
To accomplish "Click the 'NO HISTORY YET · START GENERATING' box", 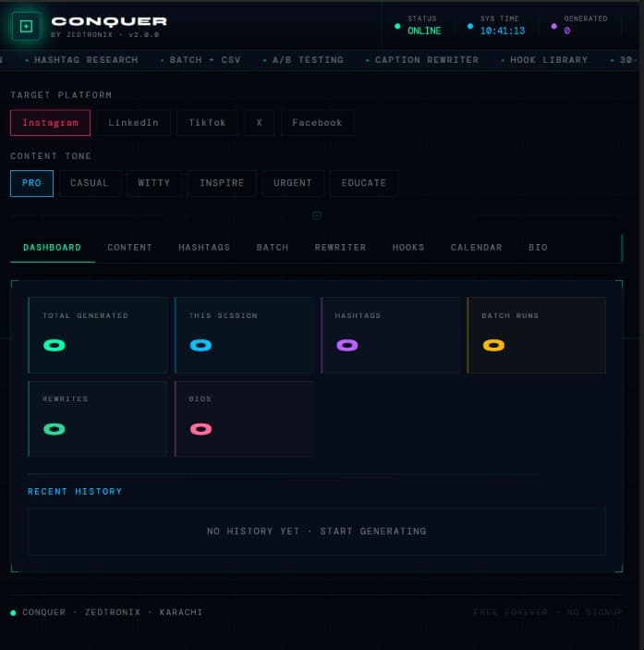I will click(x=316, y=531).
